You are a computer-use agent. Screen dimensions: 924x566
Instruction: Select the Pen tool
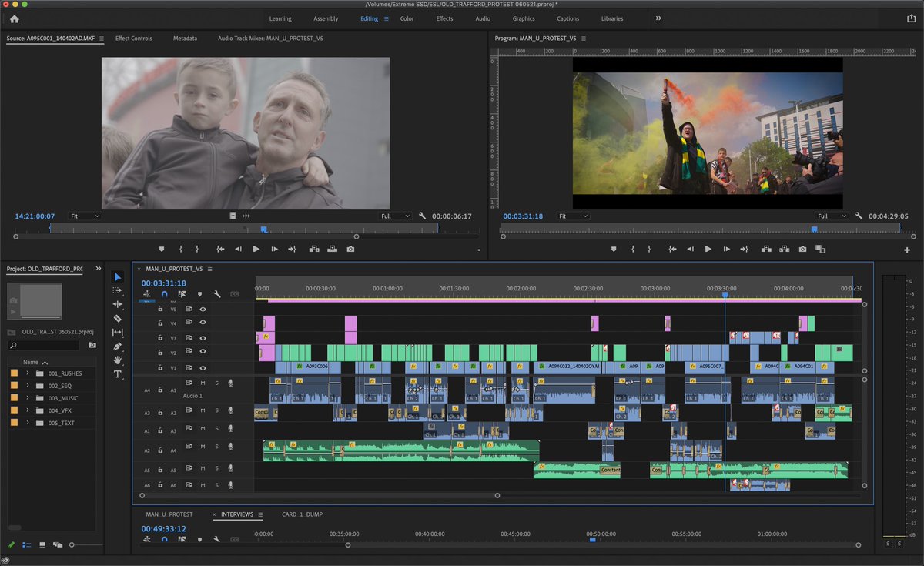[x=118, y=345]
